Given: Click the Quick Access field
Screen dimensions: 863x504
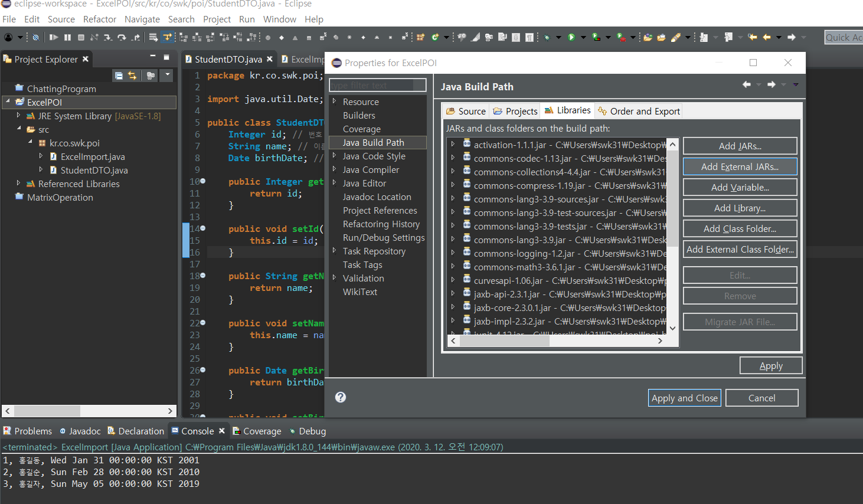Looking at the screenshot, I should click(844, 37).
